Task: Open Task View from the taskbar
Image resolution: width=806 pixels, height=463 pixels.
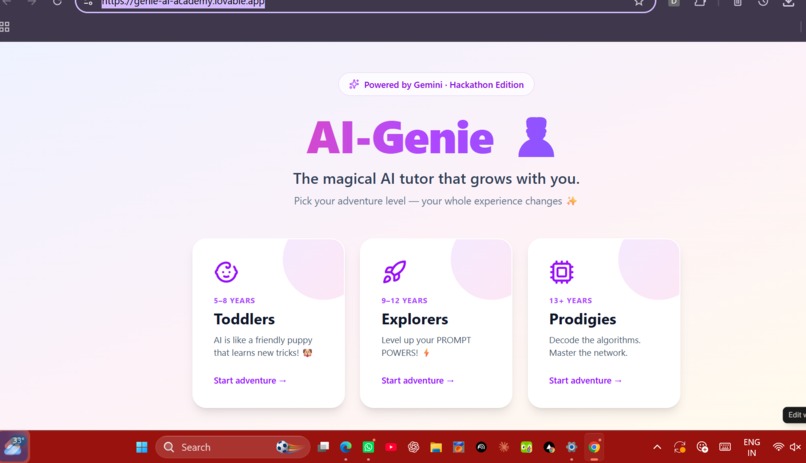Action: (323, 447)
